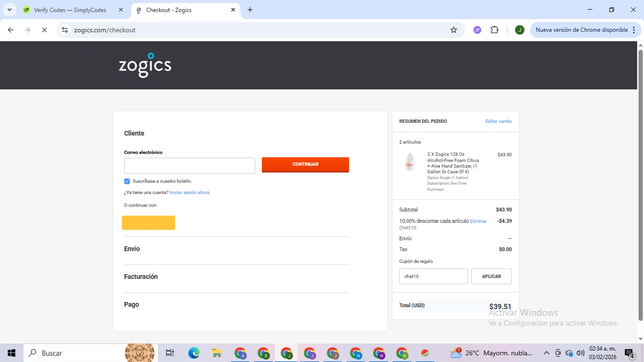Click the orange CONTINUAR button
The image size is (644, 362).
305,164
